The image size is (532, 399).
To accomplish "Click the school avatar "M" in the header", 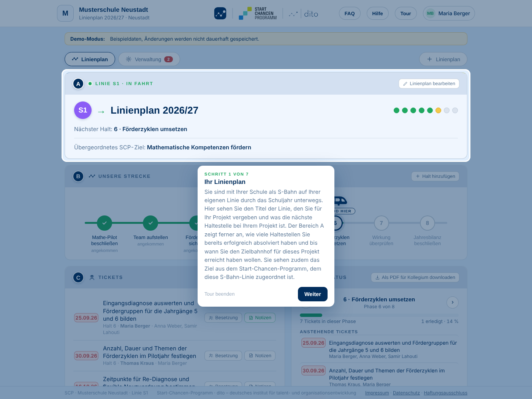I will click(65, 13).
